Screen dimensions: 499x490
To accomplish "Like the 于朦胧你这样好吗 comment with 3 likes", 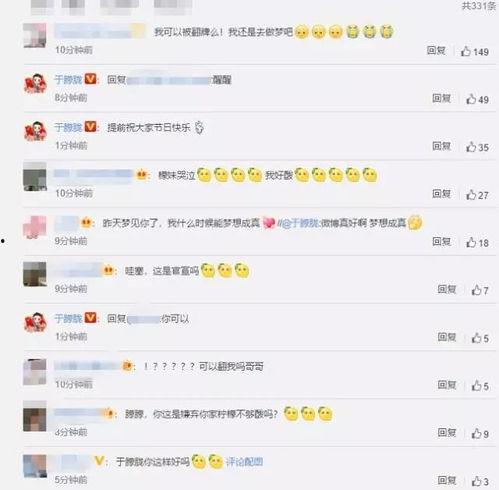I will 480,481.
